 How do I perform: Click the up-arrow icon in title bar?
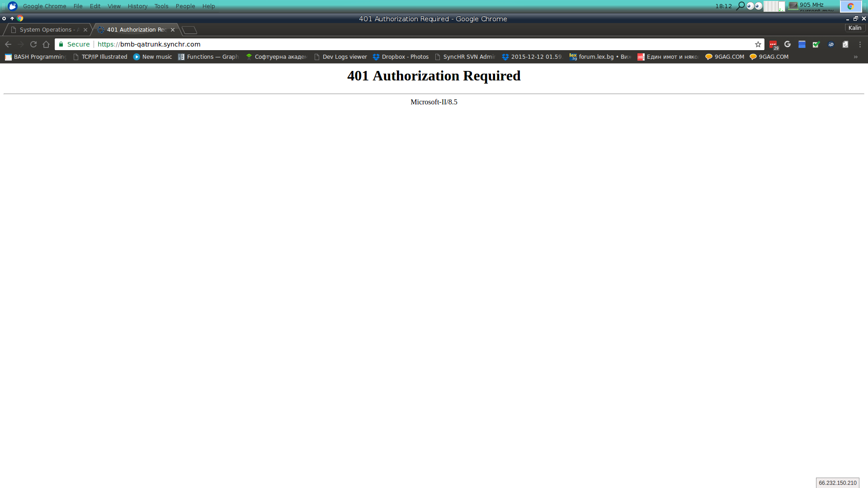12,19
